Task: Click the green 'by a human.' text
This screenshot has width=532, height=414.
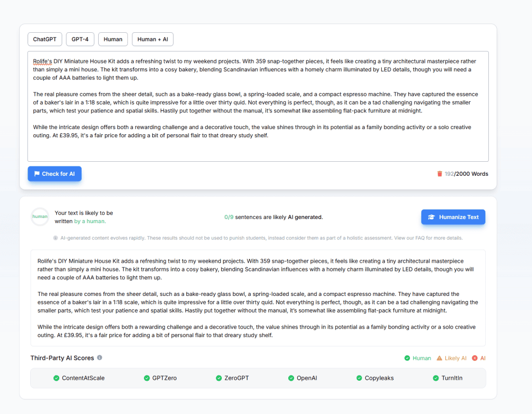Action: point(90,222)
